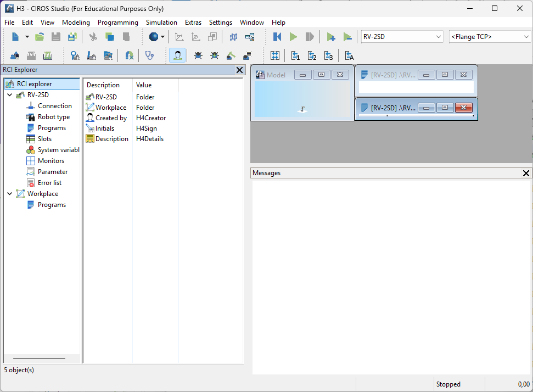Collapse the Workplace tree node
The width and height of the screenshot is (533, 392).
click(9, 194)
